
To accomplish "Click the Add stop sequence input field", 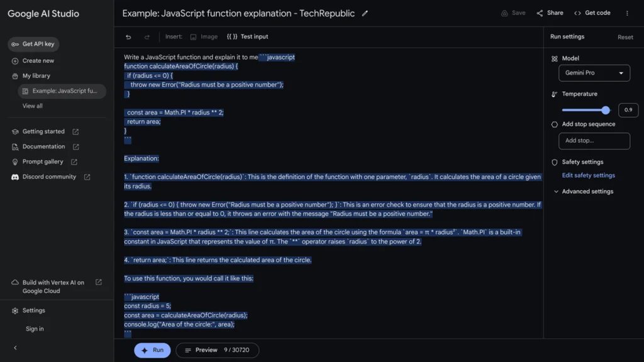I will 593,141.
